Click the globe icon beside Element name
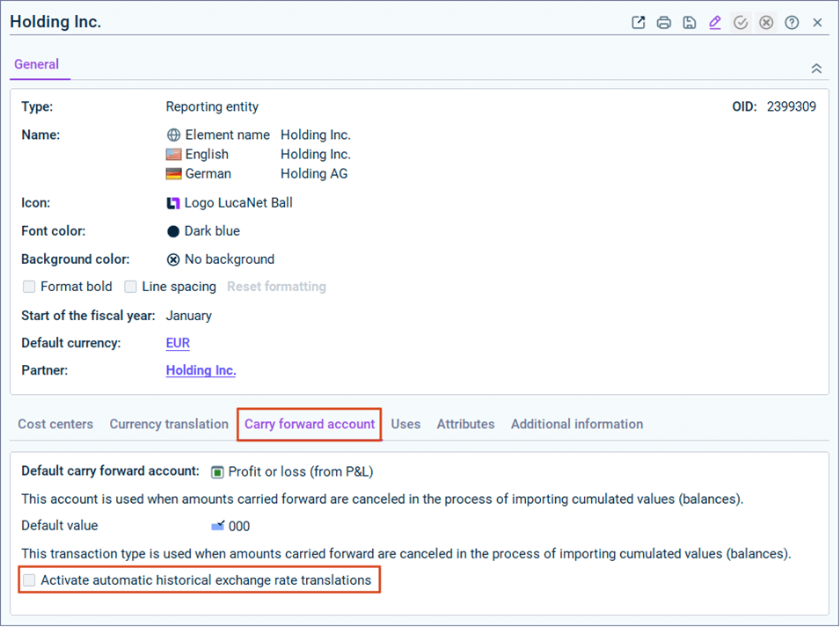Image resolution: width=840 pixels, height=627 pixels. [173, 135]
